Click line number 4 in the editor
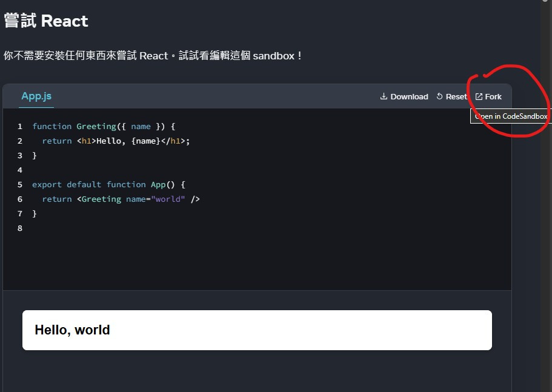 pyautogui.click(x=20, y=170)
